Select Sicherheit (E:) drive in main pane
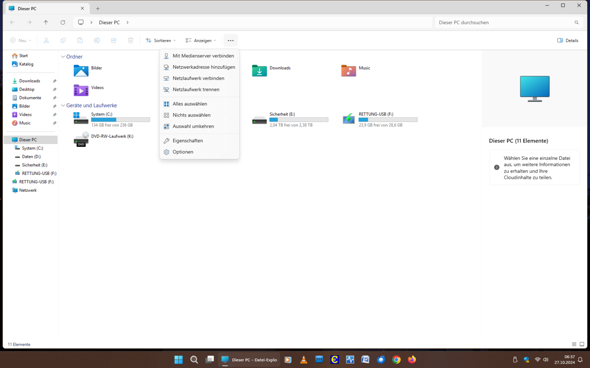Image resolution: width=590 pixels, height=368 pixels. pyautogui.click(x=290, y=119)
